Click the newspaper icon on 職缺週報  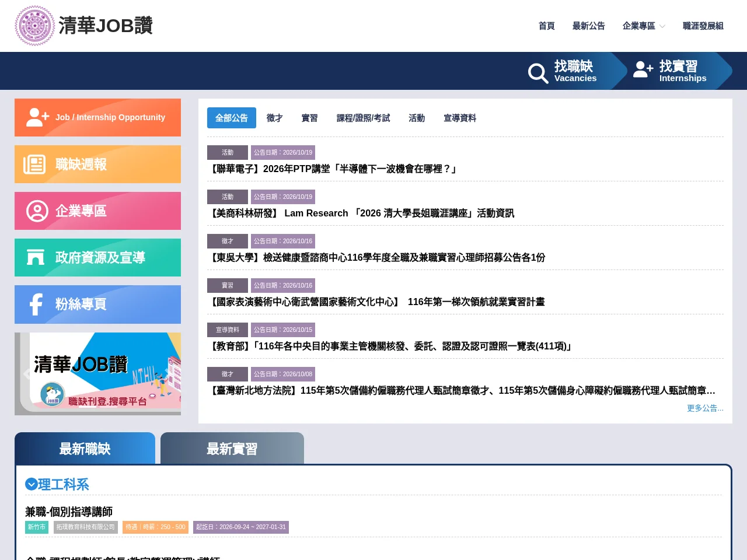[34, 164]
